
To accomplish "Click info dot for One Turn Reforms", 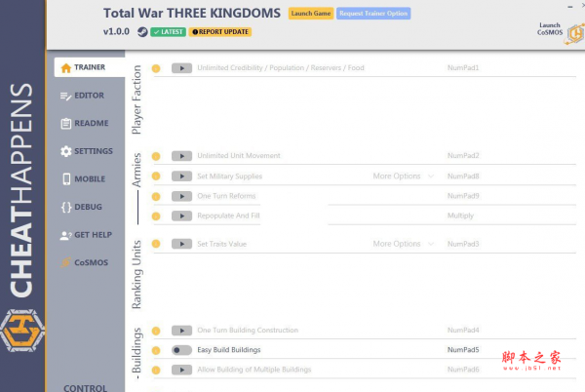I will 156,197.
